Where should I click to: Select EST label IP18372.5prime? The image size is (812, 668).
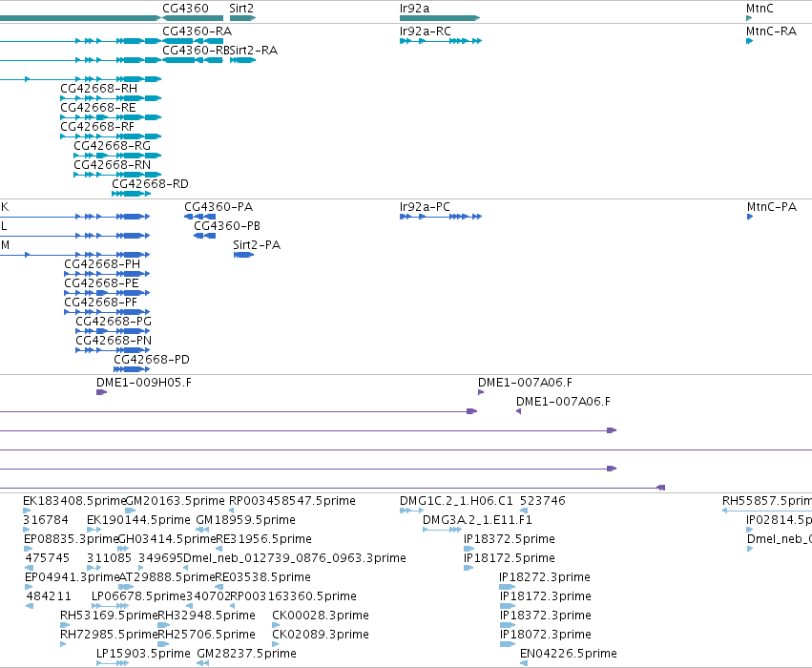[x=510, y=539]
